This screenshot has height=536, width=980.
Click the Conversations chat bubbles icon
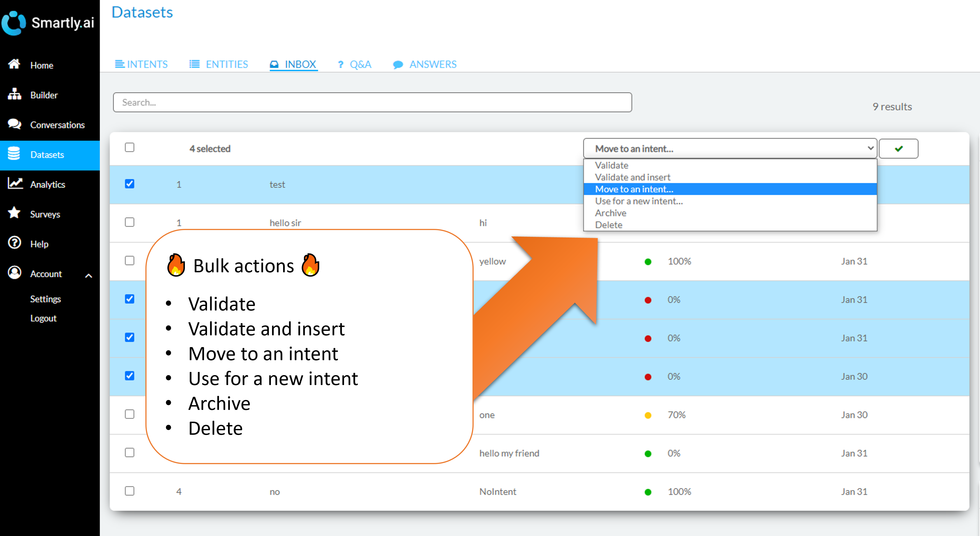pos(14,124)
